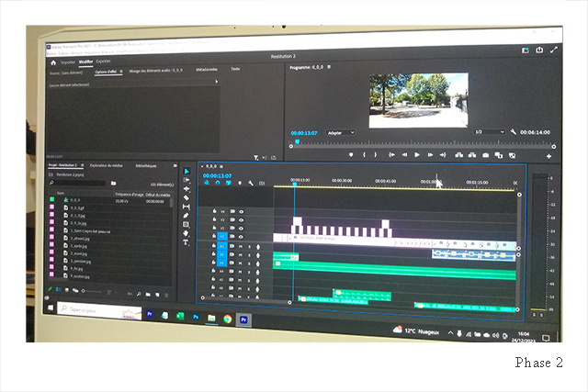Toggle Linked Selection in timeline
Image resolution: width=588 pixels, height=392 pixels.
pyautogui.click(x=229, y=183)
